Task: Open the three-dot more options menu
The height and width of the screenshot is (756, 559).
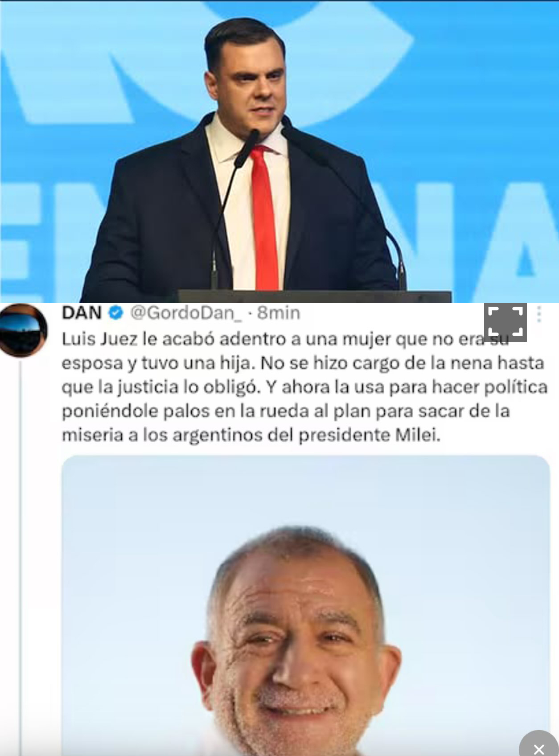Action: click(539, 314)
